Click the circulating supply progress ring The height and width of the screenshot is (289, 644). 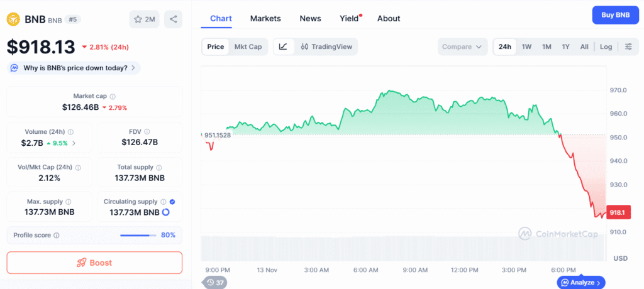tap(166, 212)
